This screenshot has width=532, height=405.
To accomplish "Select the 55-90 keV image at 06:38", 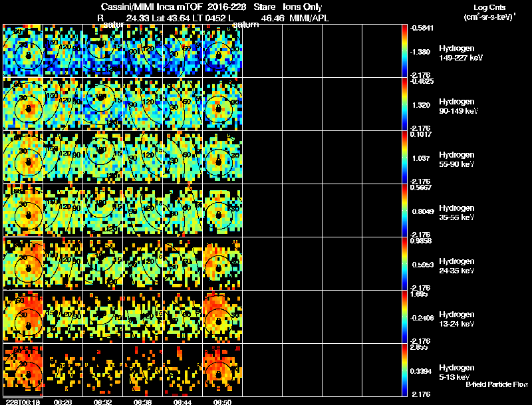I will (x=143, y=158).
